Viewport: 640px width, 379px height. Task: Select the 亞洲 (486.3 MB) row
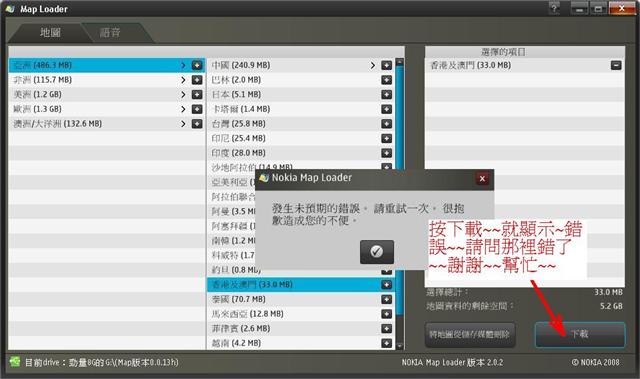(x=107, y=65)
